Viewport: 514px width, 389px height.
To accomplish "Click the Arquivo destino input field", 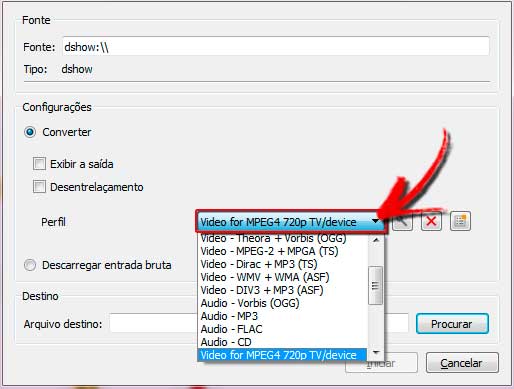I will 259,323.
